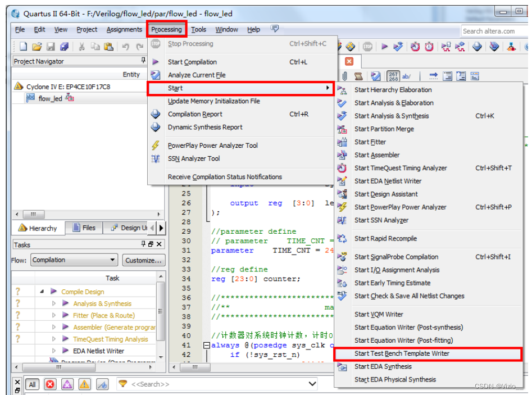Image resolution: width=532 pixels, height=395 pixels.
Task: Click the TimeQuest Timing Analyzer clock icon
Action: pyautogui.click(x=415, y=46)
